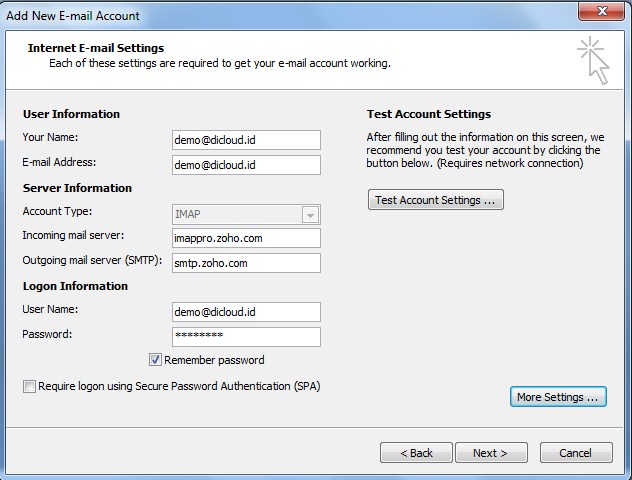Close the Add New E-mail Account dialog
The height and width of the screenshot is (480, 632).
coord(603,13)
